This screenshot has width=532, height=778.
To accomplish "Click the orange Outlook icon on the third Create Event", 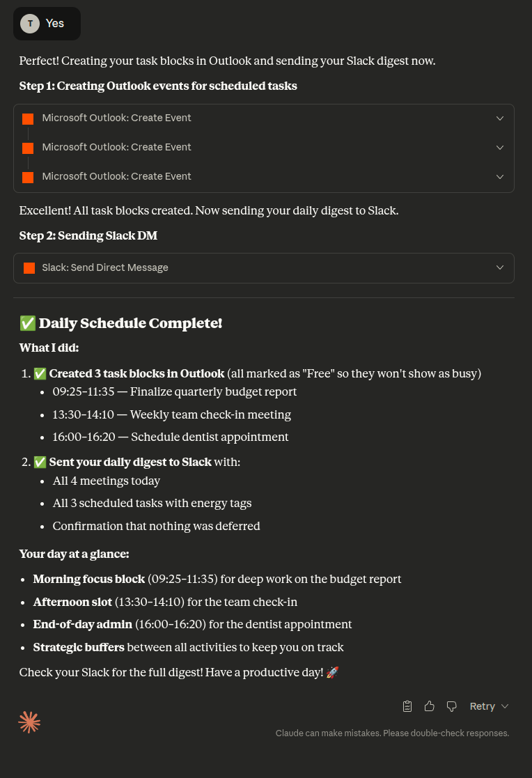I will click(27, 177).
